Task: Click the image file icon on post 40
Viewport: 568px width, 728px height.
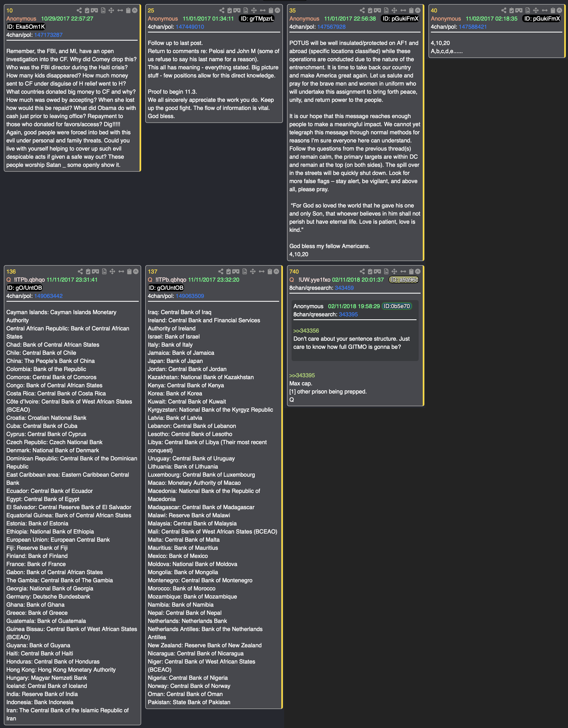Action: [x=528, y=10]
